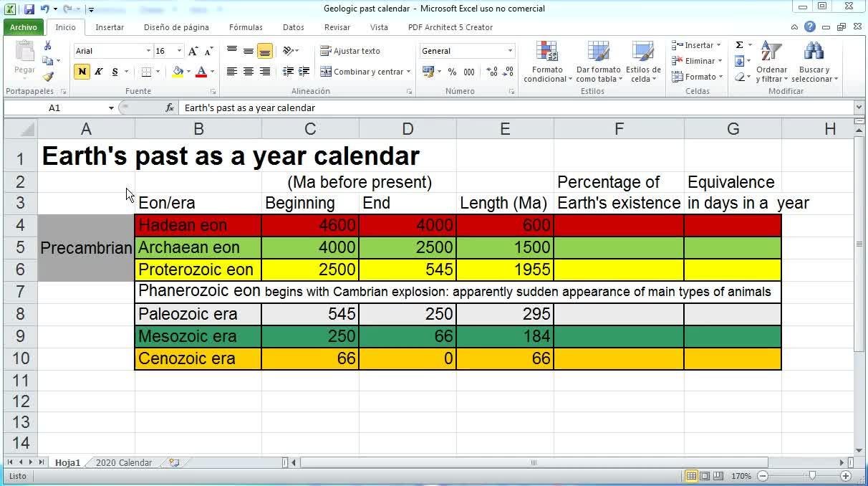868x486 pixels.
Task: Expand the borders dropdown arrow
Action: coord(158,72)
